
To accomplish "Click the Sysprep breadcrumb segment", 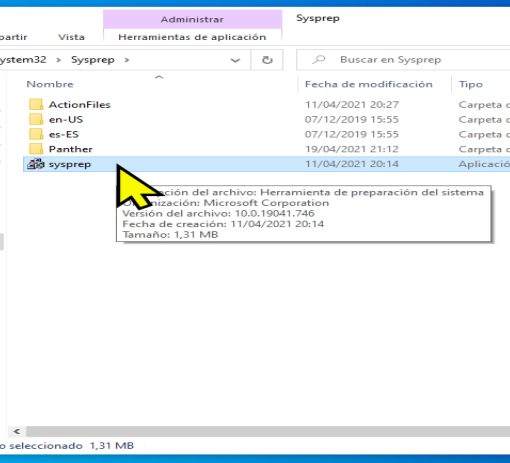I will click(x=93, y=60).
